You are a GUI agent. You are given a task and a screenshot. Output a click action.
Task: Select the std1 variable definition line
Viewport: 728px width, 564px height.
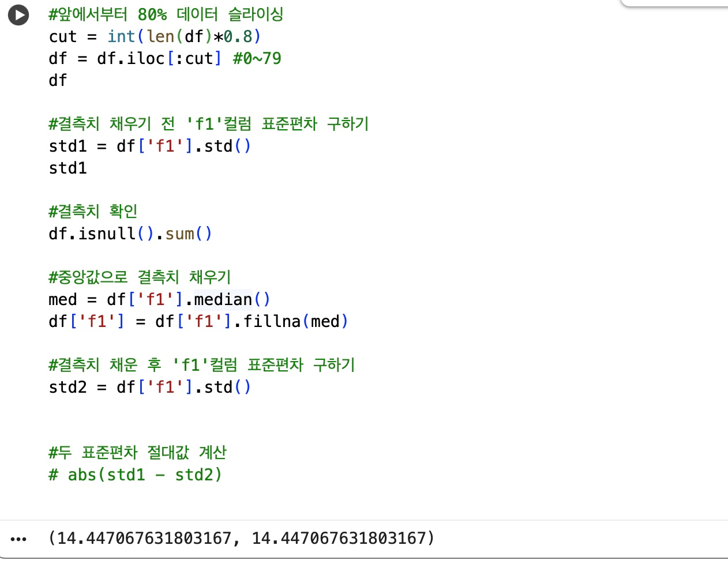click(150, 146)
